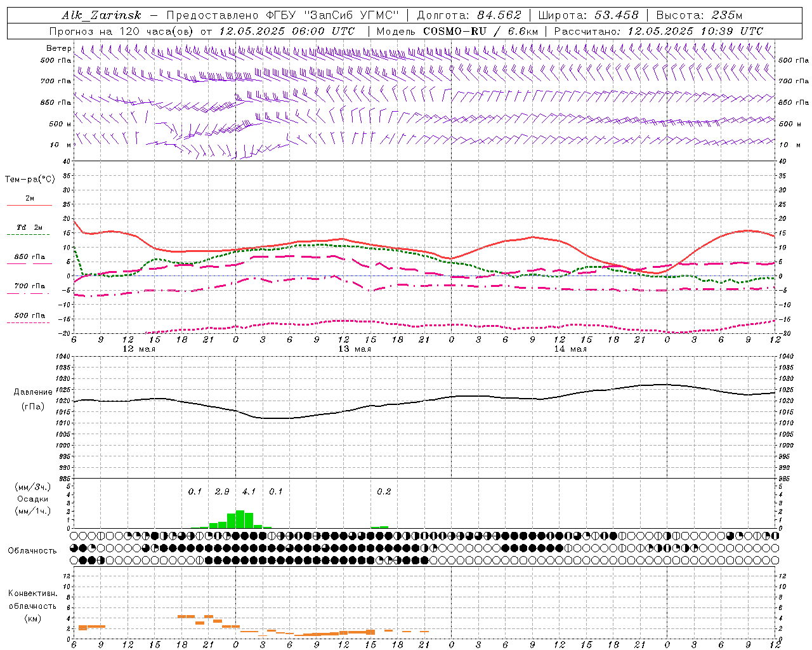Click the '10 м' wind level label on the left
Image resolution: width=812 pixels, height=650 pixels.
click(60, 145)
